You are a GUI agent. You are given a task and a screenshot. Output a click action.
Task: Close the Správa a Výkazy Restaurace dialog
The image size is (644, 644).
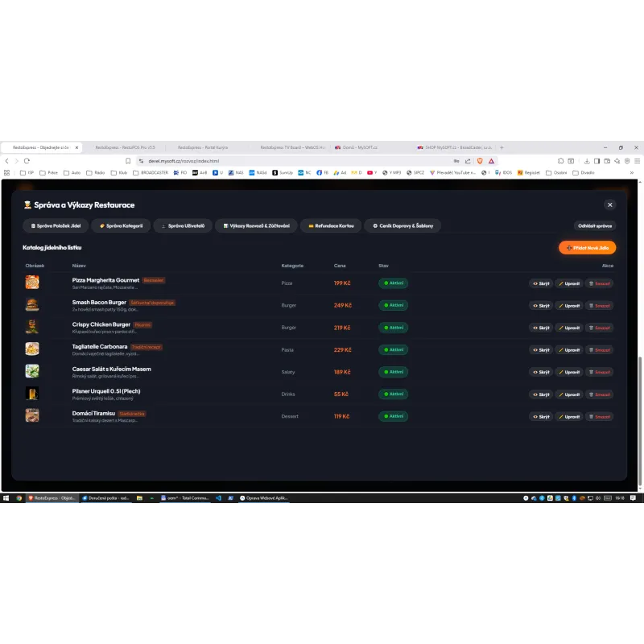tap(610, 204)
